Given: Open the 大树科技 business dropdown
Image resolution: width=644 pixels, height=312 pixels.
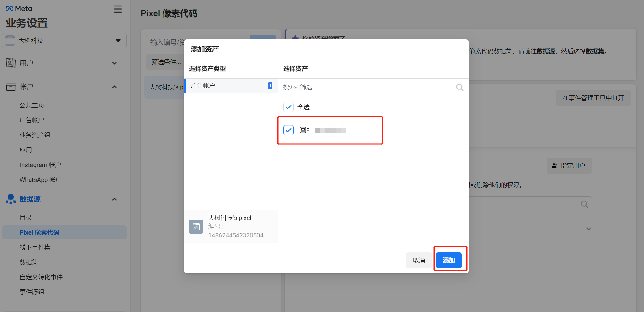Looking at the screenshot, I should coord(64,40).
